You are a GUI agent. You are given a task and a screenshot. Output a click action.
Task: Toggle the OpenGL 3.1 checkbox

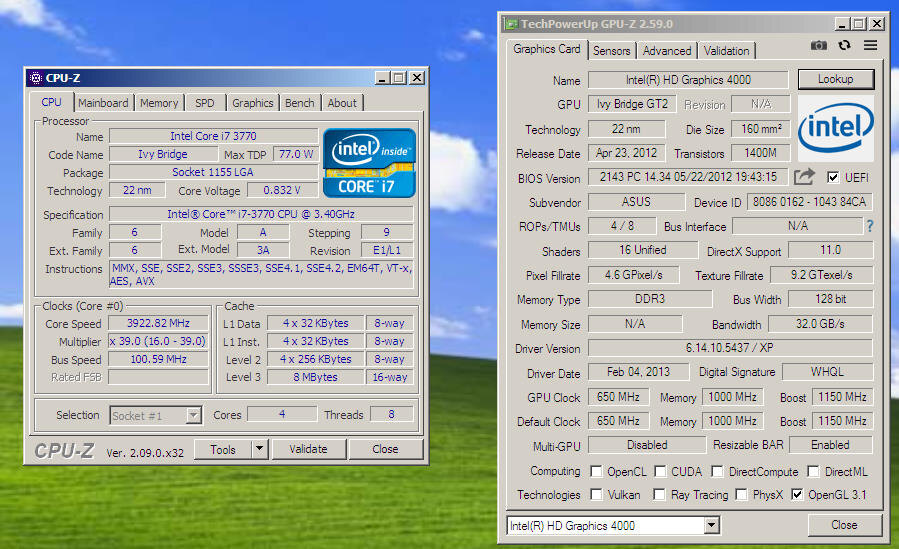797,494
